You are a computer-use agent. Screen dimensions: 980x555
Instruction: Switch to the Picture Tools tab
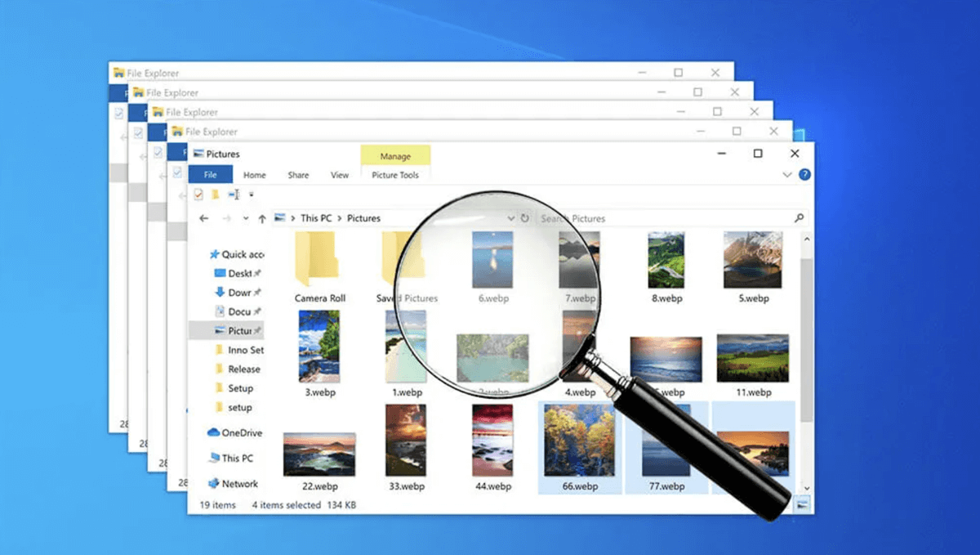pyautogui.click(x=395, y=175)
